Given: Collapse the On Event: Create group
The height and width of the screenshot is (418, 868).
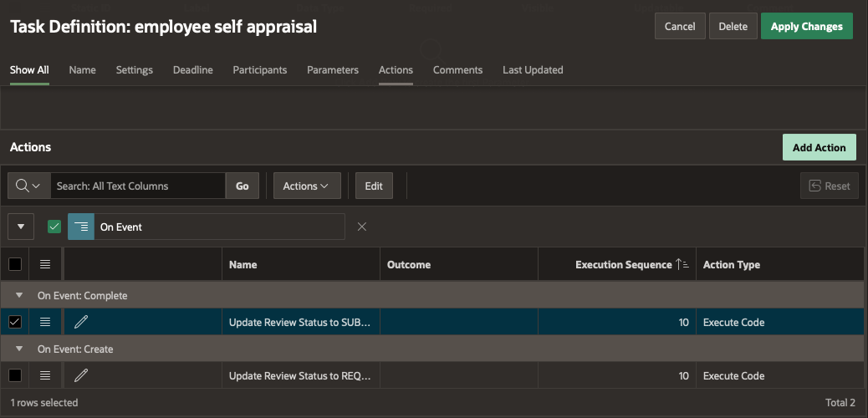Looking at the screenshot, I should [x=20, y=349].
